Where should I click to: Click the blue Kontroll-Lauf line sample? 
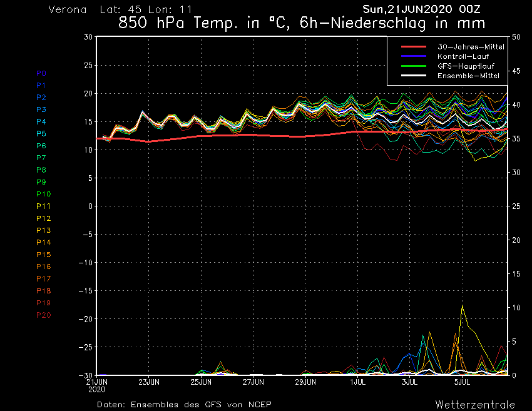pyautogui.click(x=414, y=56)
